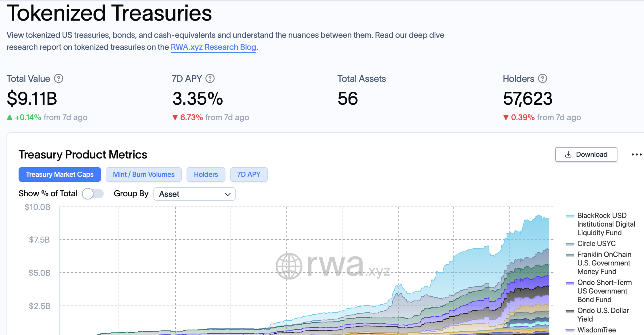
Task: Open the 7D APY chart tab
Action: pyautogui.click(x=249, y=175)
